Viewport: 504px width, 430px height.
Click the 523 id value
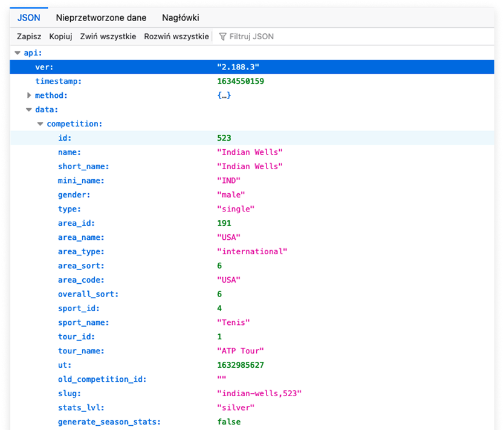pos(224,138)
